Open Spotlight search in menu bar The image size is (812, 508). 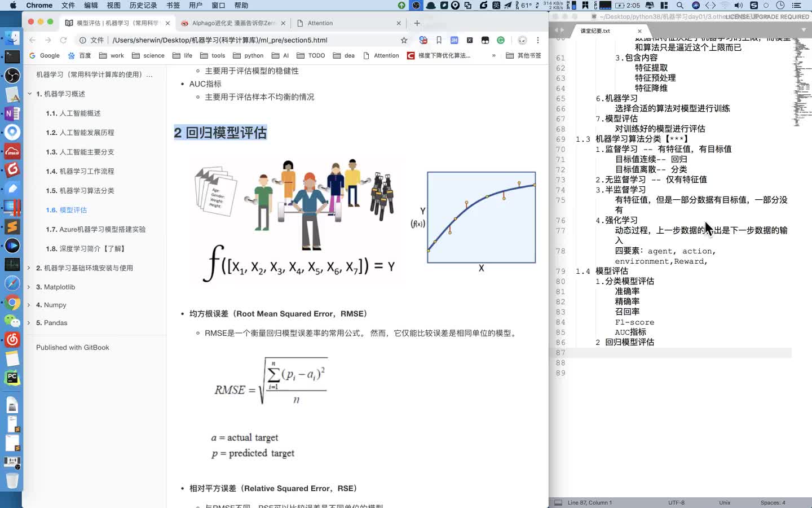pos(680,5)
